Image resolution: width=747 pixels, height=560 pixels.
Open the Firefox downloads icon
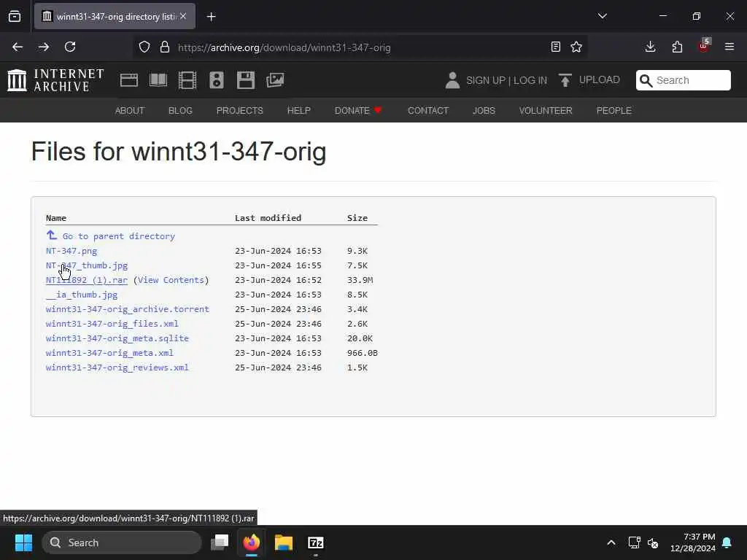coord(650,47)
